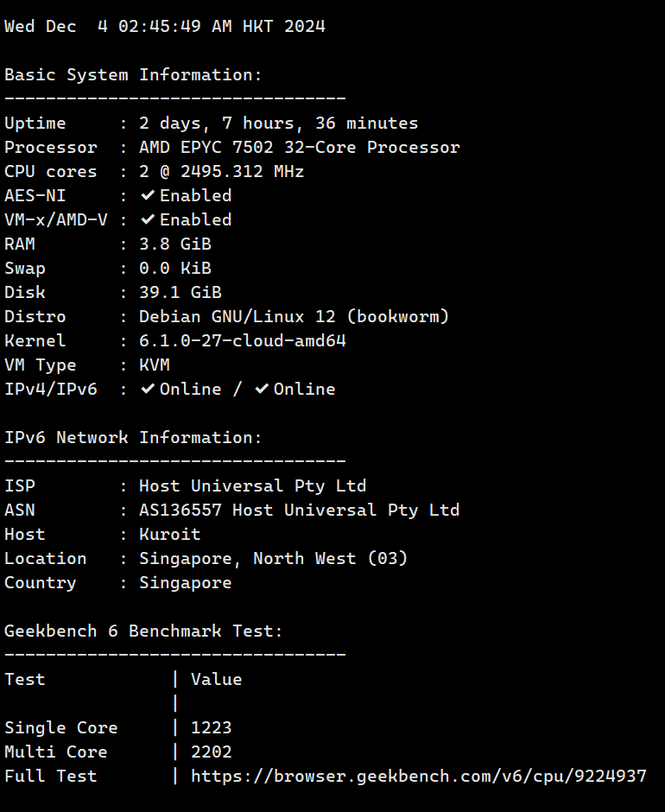Click the VM-x/AMD-V Enabled checkmark

click(x=148, y=219)
